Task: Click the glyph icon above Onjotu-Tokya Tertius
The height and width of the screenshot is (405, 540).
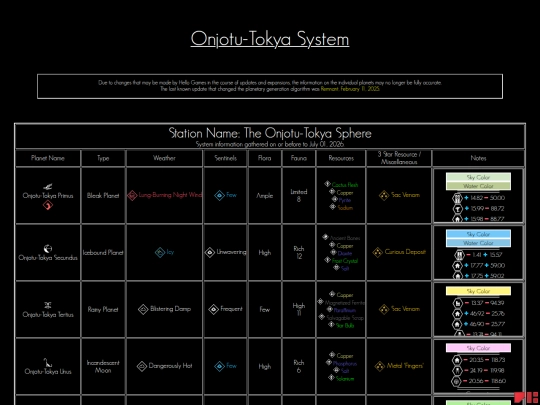Action: (x=48, y=305)
